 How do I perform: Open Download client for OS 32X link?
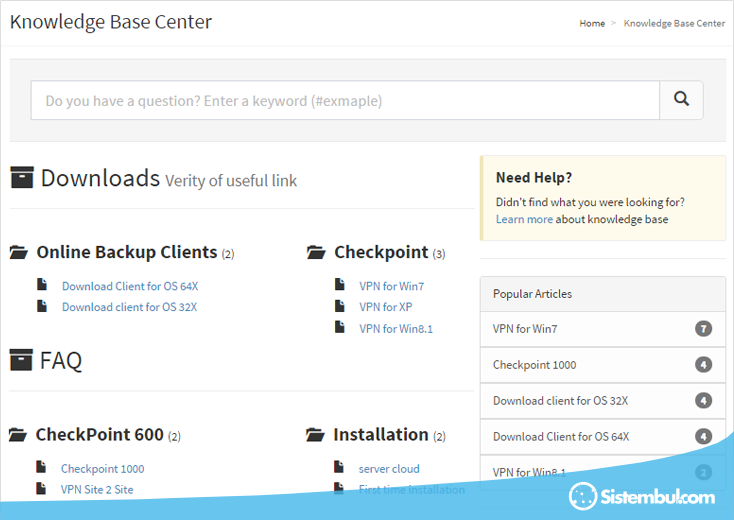click(x=129, y=307)
